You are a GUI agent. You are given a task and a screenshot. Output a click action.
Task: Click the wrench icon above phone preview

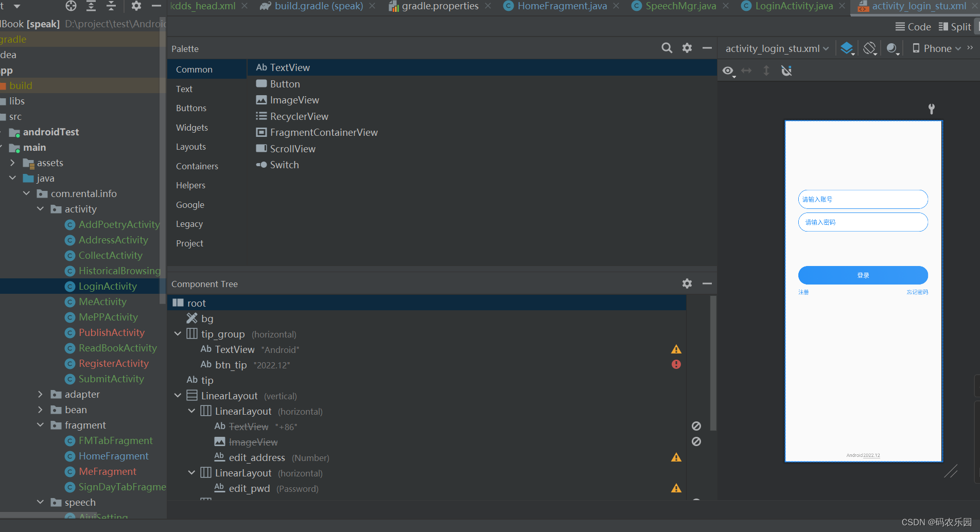(931, 109)
